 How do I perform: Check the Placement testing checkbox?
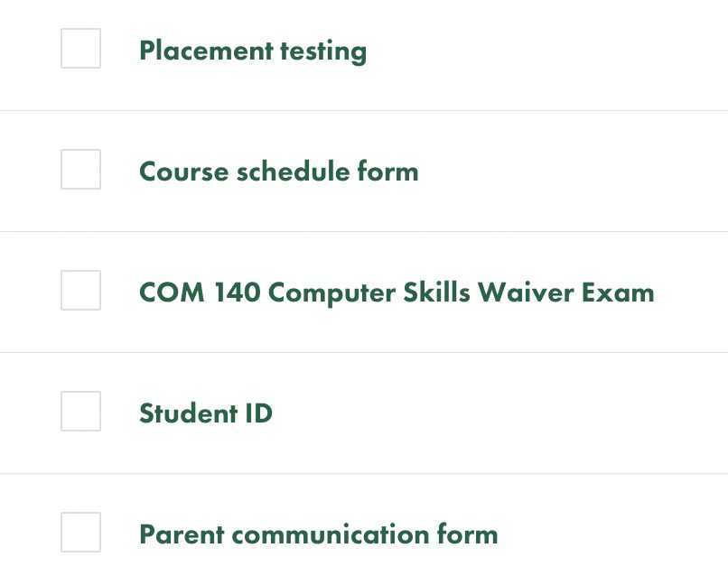(x=80, y=48)
